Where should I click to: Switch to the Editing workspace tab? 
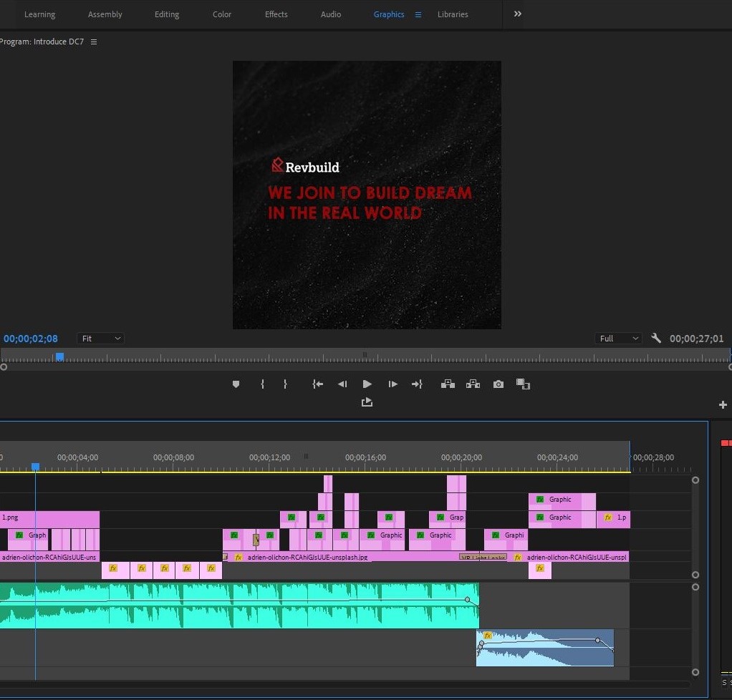167,14
